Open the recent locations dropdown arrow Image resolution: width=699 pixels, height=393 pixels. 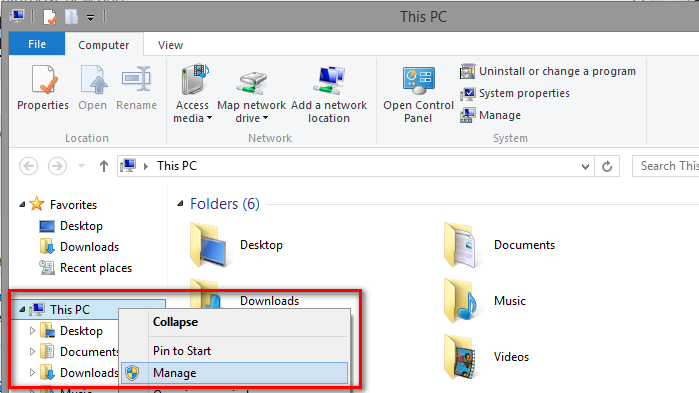click(x=81, y=166)
